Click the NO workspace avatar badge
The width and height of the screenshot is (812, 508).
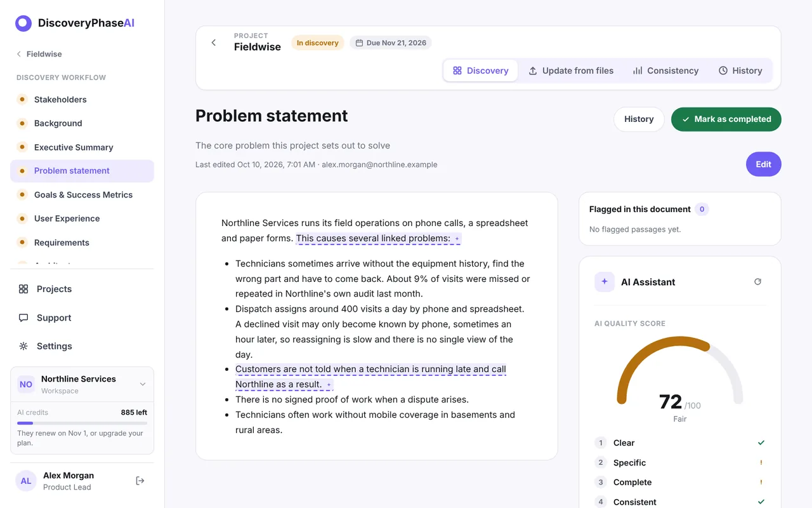tap(26, 384)
